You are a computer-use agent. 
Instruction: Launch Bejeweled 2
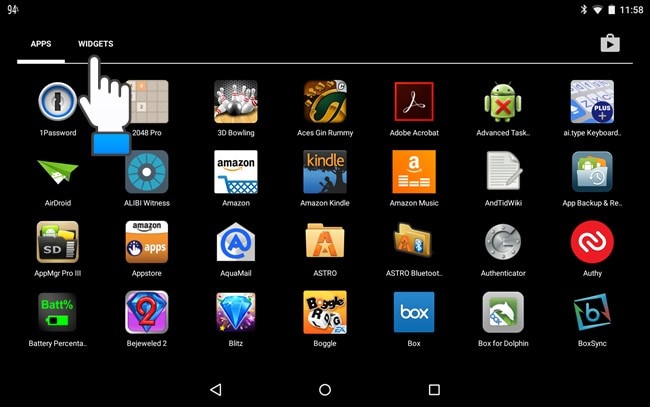pyautogui.click(x=147, y=312)
